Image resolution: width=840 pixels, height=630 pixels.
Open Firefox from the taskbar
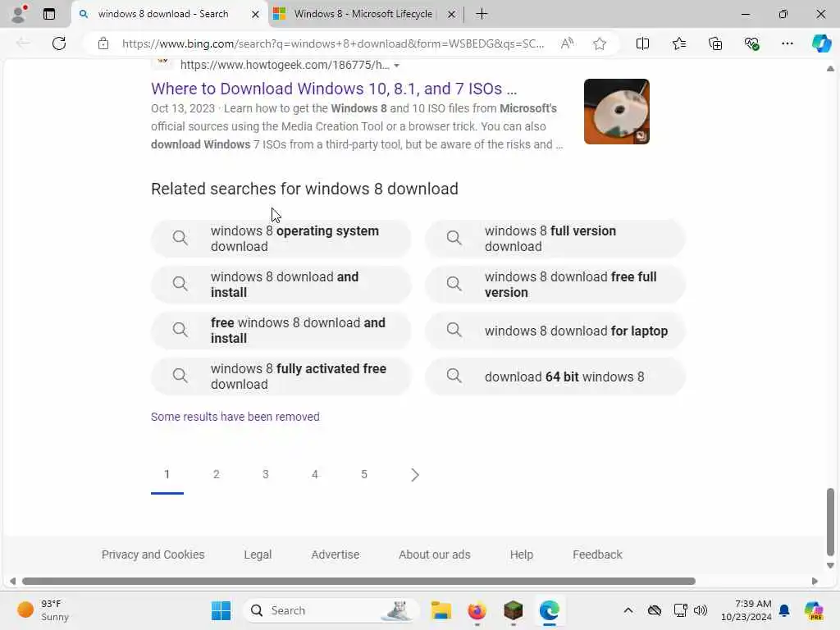(x=477, y=610)
